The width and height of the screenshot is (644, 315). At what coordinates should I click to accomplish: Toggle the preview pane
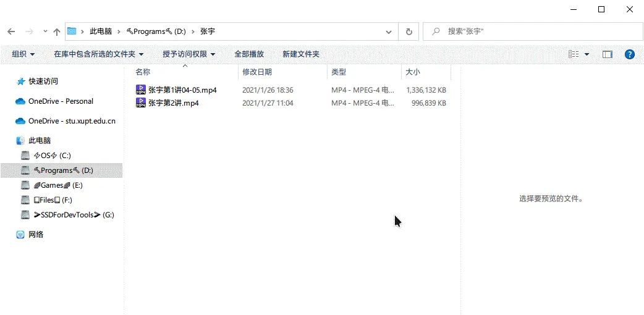pos(608,54)
